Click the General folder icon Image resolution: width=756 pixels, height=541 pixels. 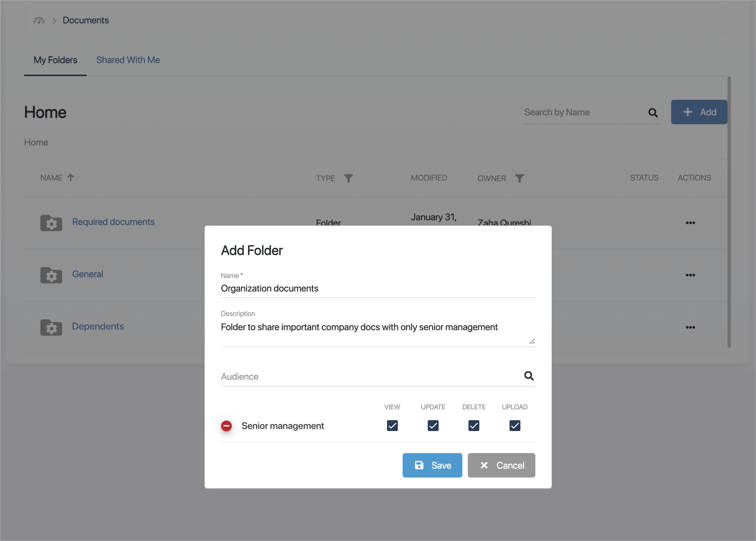(x=51, y=275)
